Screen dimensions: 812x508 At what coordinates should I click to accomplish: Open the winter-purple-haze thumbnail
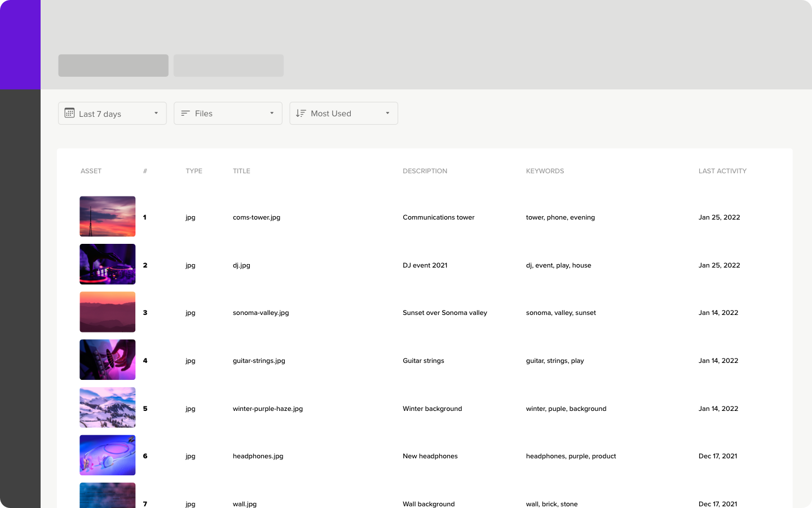(x=107, y=408)
